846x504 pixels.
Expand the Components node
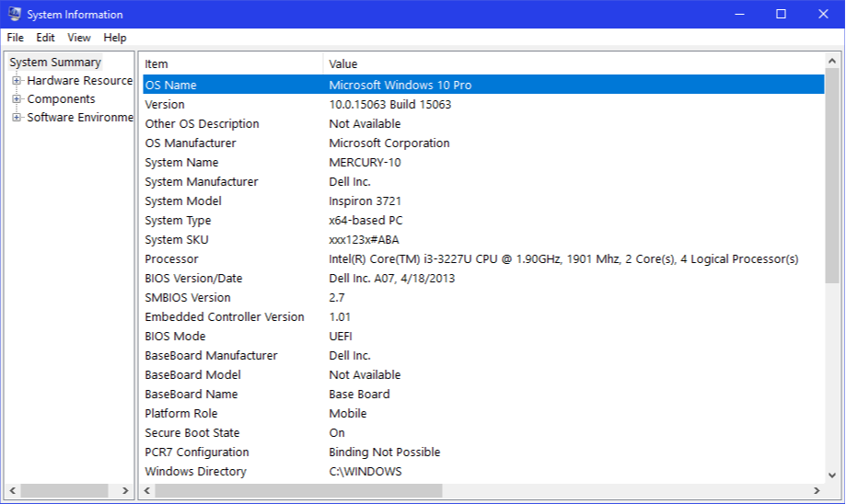(x=17, y=99)
